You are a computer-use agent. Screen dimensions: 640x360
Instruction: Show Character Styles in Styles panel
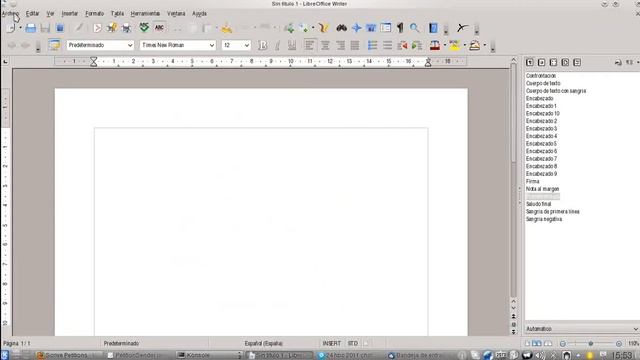click(541, 62)
